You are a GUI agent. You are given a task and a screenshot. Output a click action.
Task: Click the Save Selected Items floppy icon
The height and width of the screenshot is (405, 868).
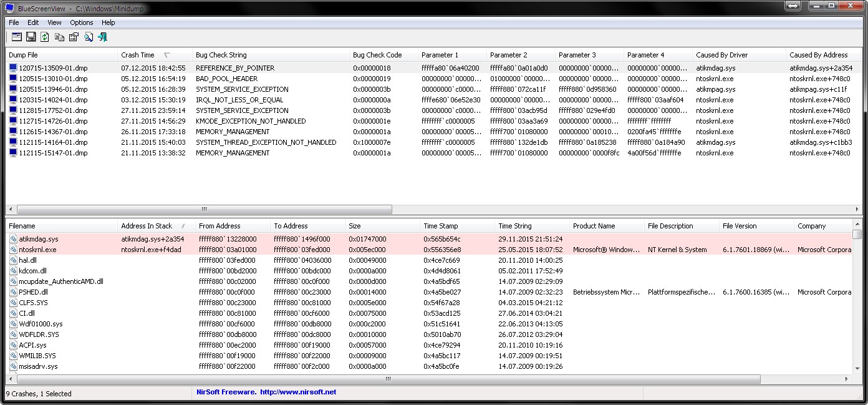[31, 37]
